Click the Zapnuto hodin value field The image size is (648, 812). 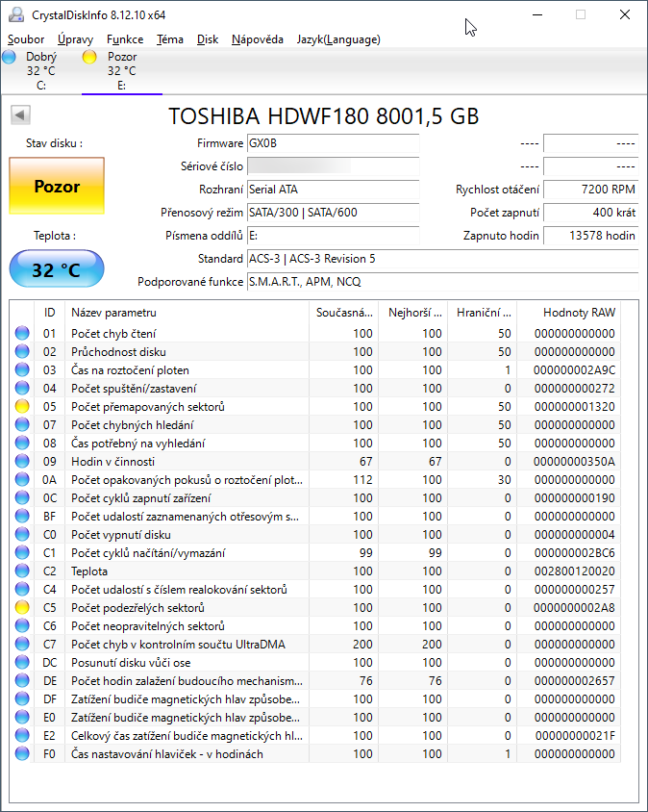point(590,236)
